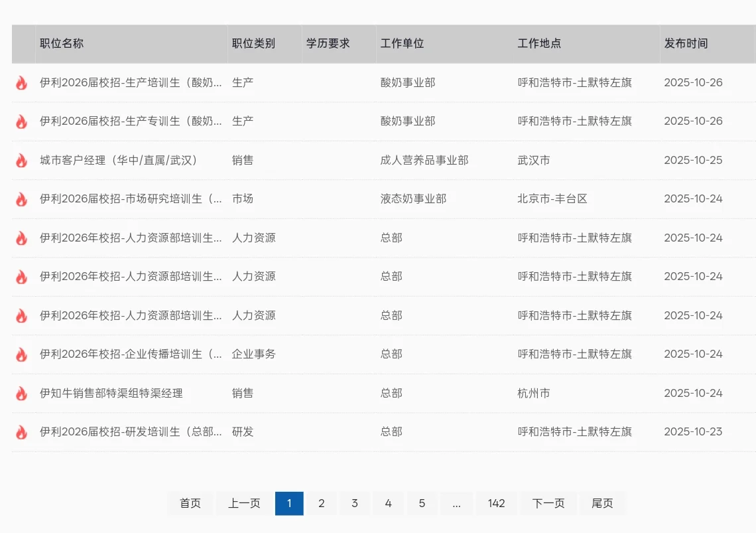The height and width of the screenshot is (533, 756).
Task: Click the 武汉市 location cell
Action: pos(534,160)
